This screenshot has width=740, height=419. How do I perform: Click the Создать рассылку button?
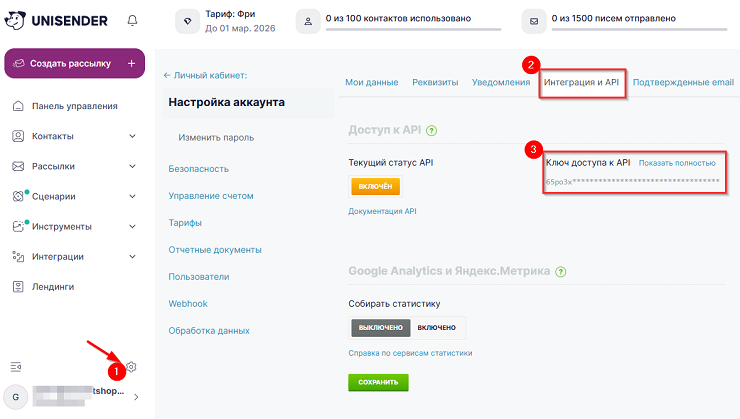tap(74, 63)
